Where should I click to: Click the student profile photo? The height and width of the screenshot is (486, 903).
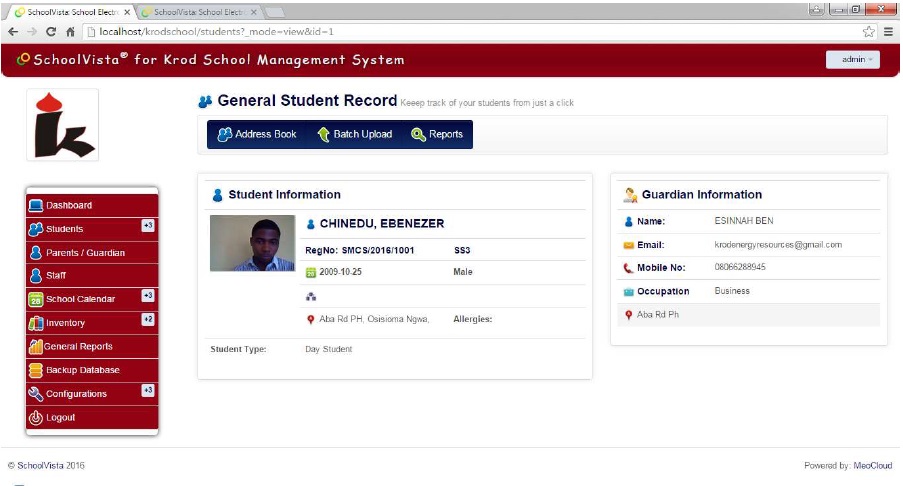[252, 243]
